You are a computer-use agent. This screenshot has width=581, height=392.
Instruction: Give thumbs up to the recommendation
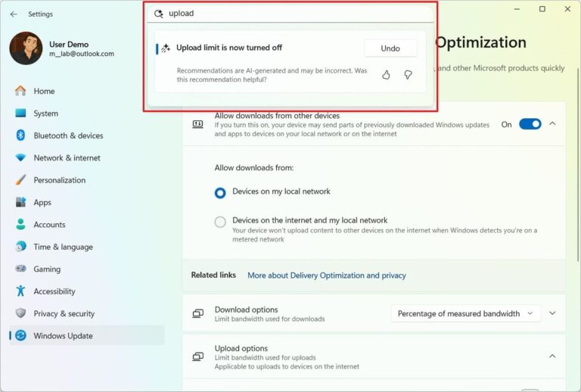click(x=386, y=75)
